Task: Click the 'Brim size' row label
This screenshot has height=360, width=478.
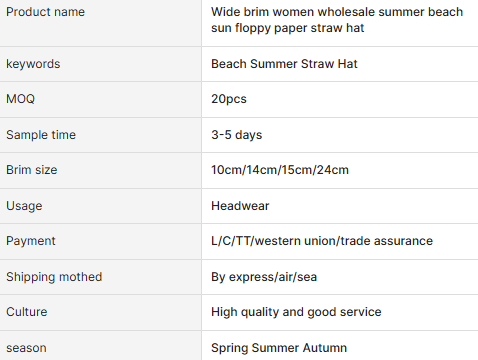Action: coord(32,170)
